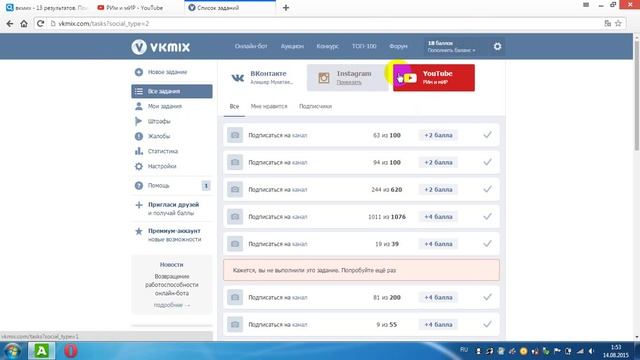This screenshot has width=640, height=360.
Task: Open the Форум menu item
Action: [398, 47]
